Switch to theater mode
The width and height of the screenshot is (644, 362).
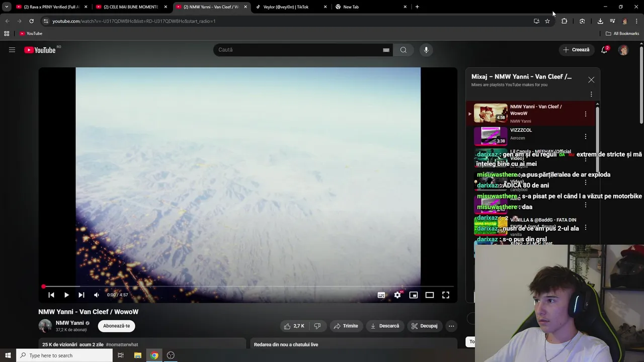(x=430, y=295)
